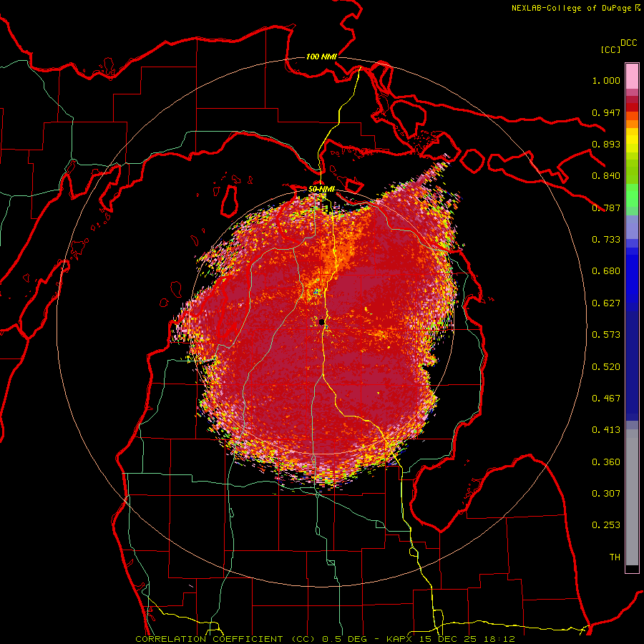The height and width of the screenshot is (644, 644).
Task: Click the DCC product label above color bar
Action: pos(629,43)
